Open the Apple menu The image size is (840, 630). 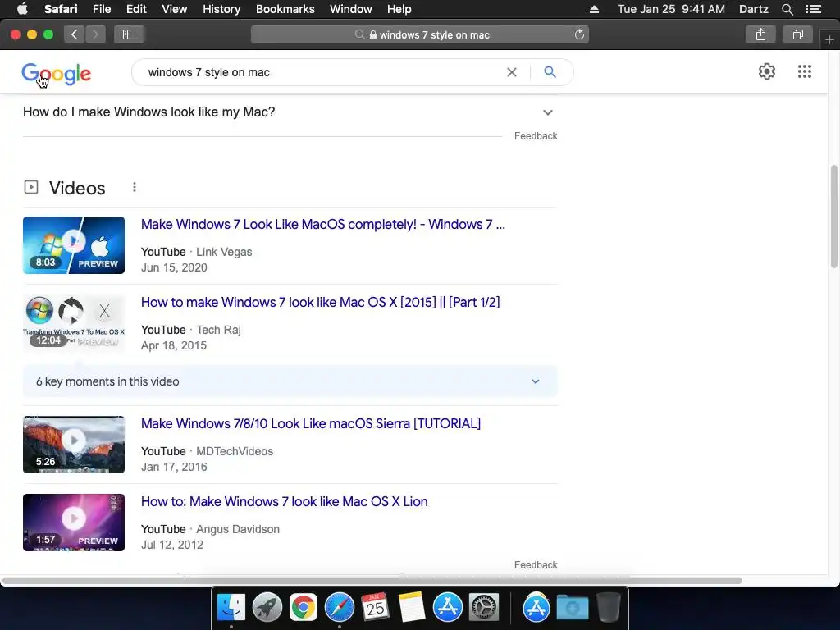pyautogui.click(x=22, y=9)
